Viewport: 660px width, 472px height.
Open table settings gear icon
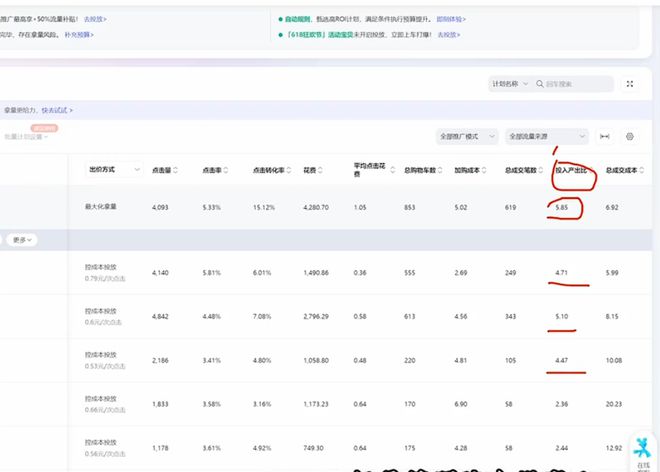630,136
